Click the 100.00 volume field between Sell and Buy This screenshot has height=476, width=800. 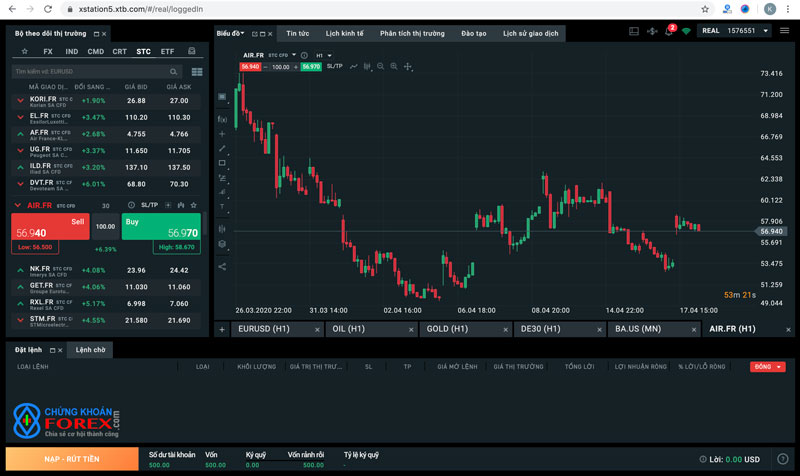pos(106,227)
